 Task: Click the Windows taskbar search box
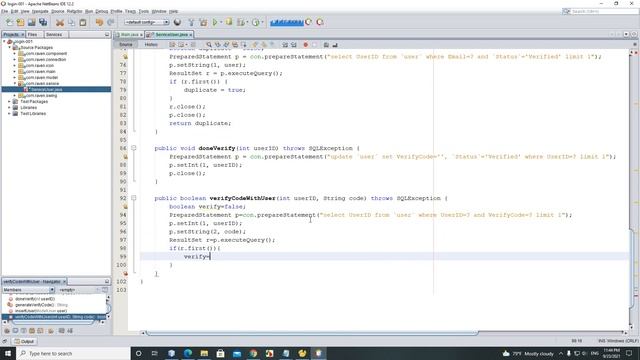[x=73, y=353]
